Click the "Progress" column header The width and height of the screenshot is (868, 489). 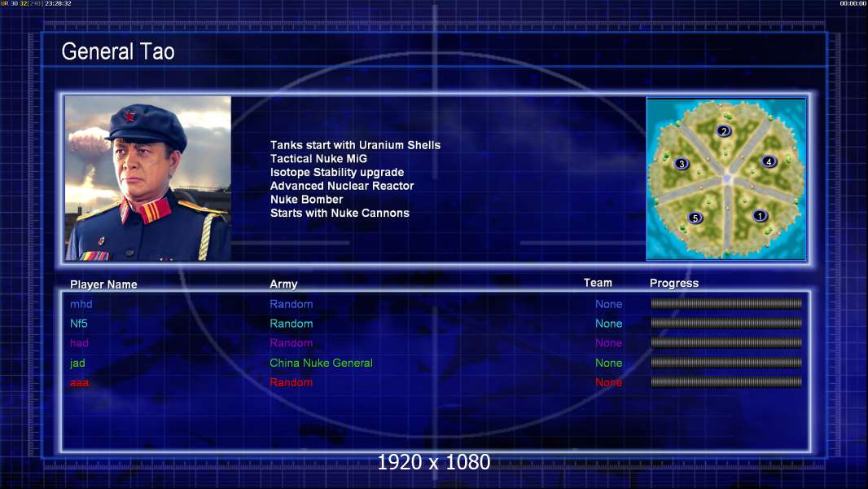(674, 283)
